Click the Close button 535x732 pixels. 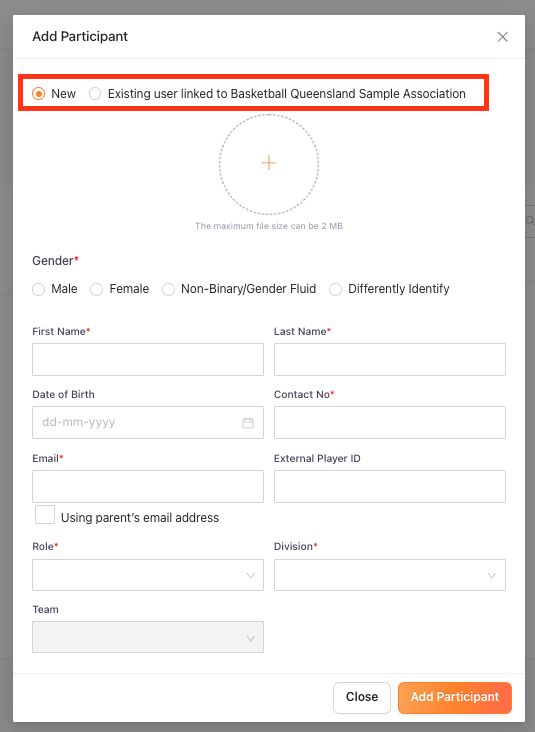click(x=362, y=697)
